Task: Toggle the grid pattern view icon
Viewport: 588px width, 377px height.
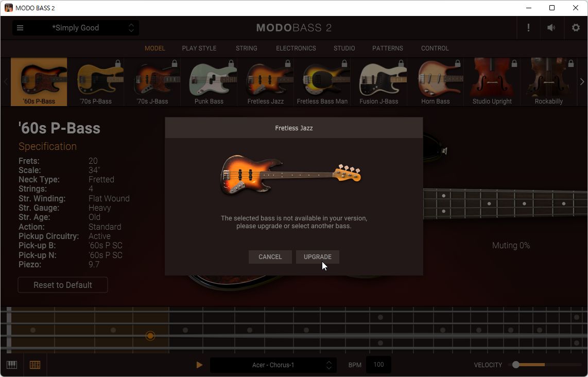Action: pos(34,365)
